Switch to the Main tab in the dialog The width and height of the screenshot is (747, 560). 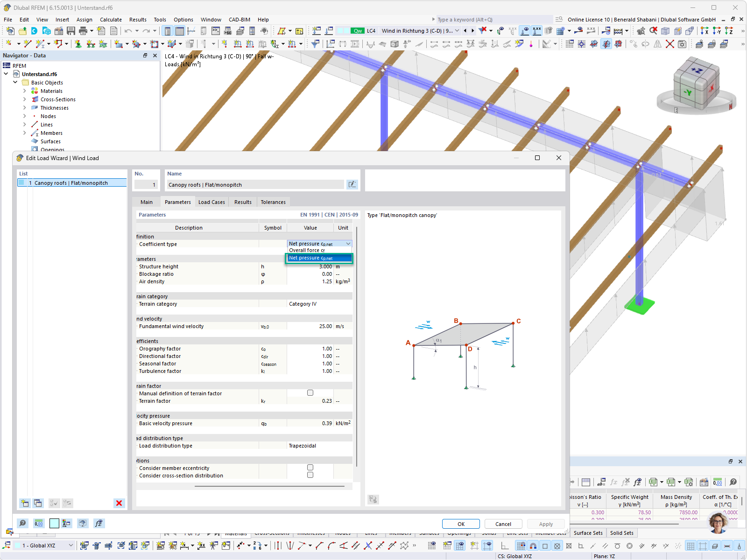[147, 202]
